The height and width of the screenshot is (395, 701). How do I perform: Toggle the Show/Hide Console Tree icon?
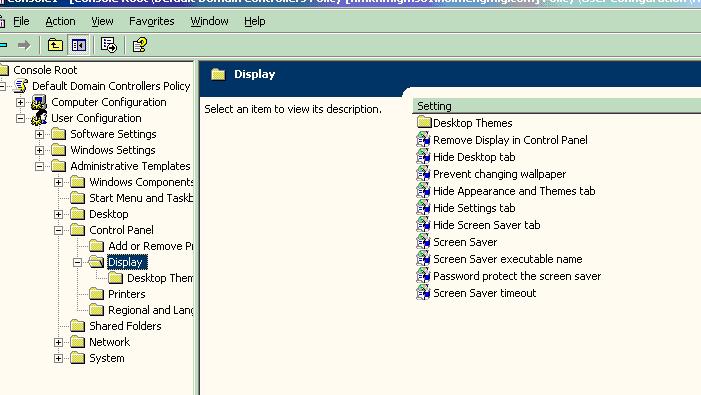[79, 45]
